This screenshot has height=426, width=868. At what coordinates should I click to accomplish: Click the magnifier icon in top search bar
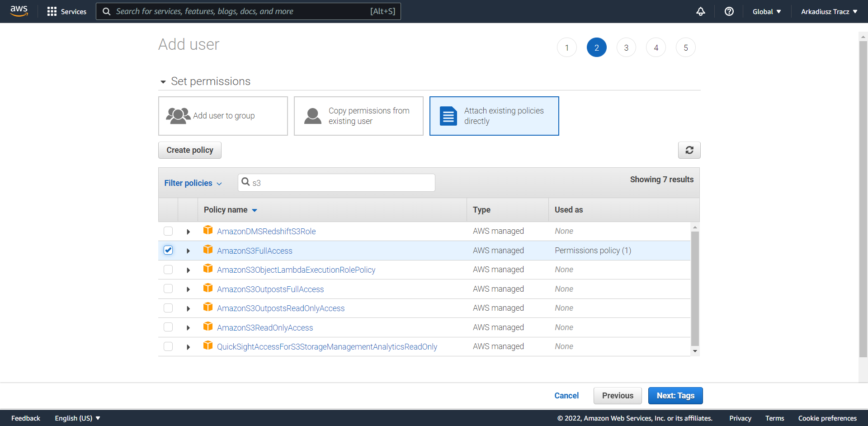pyautogui.click(x=107, y=11)
